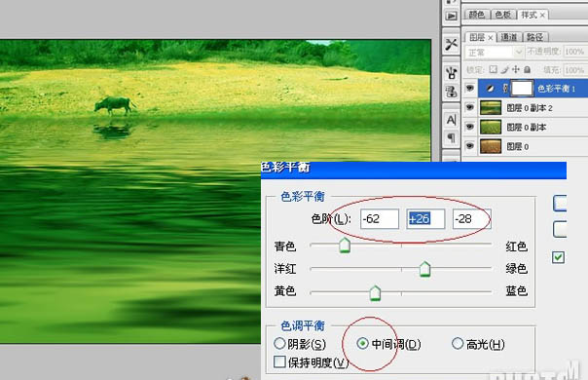Image resolution: width=588 pixels, height=380 pixels.
Task: Click the 青色–红色 slider handle
Action: point(345,246)
